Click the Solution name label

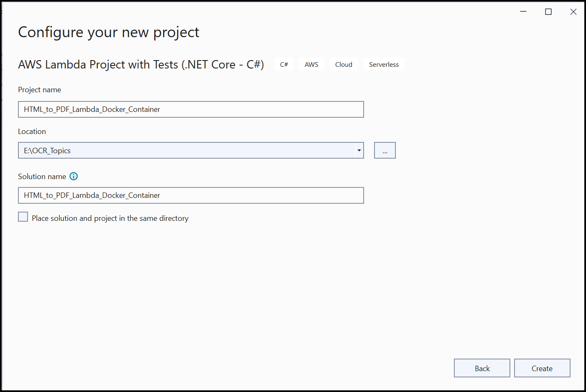[42, 177]
